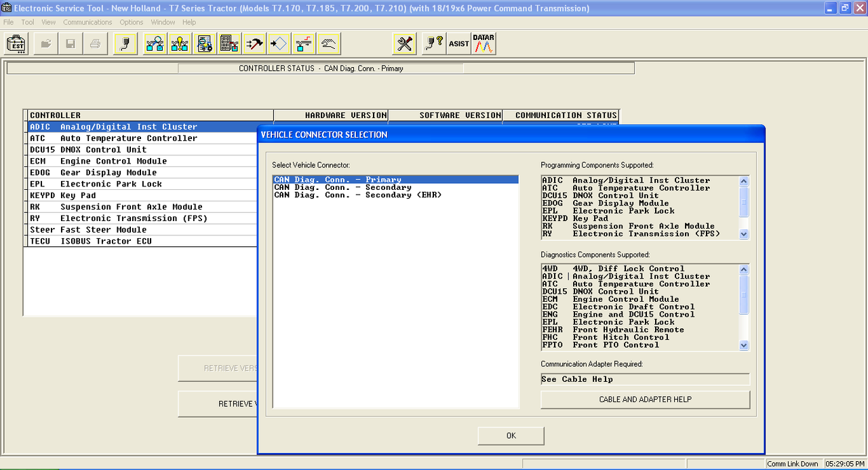Click the status bar clock 05:29:05 PM

click(x=844, y=464)
